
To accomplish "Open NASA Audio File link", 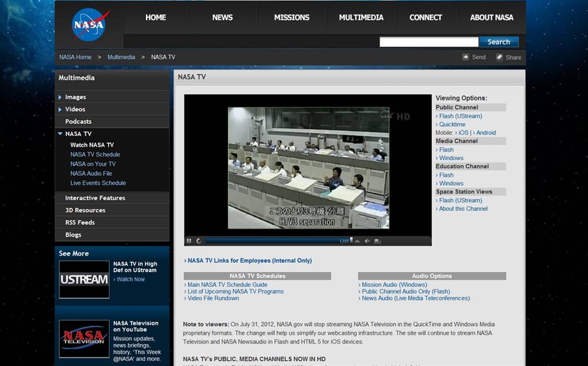I will click(91, 173).
